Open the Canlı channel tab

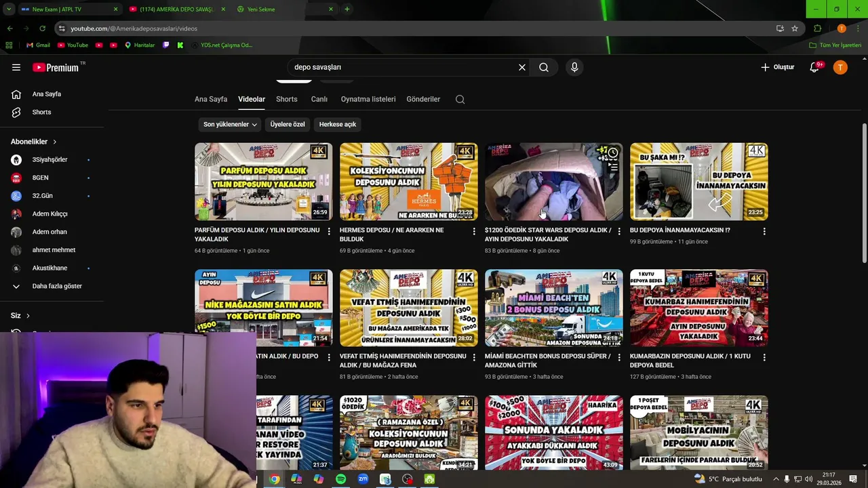[319, 99]
